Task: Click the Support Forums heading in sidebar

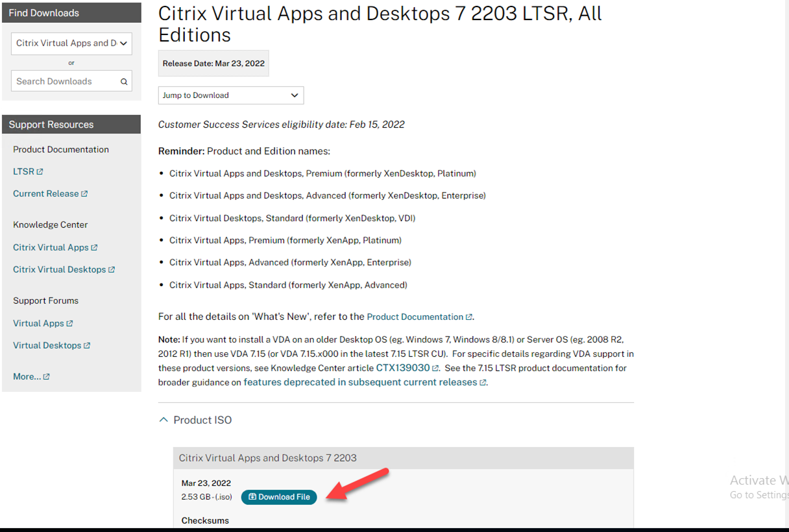Action: (45, 301)
